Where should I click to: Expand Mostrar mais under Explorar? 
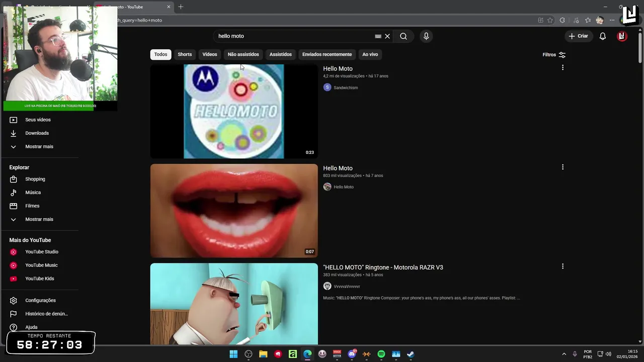point(40,220)
